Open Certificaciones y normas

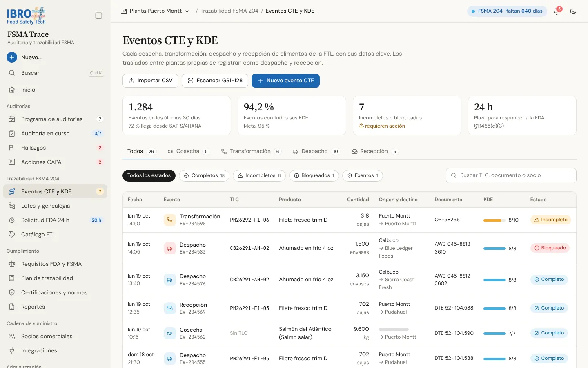point(55,292)
